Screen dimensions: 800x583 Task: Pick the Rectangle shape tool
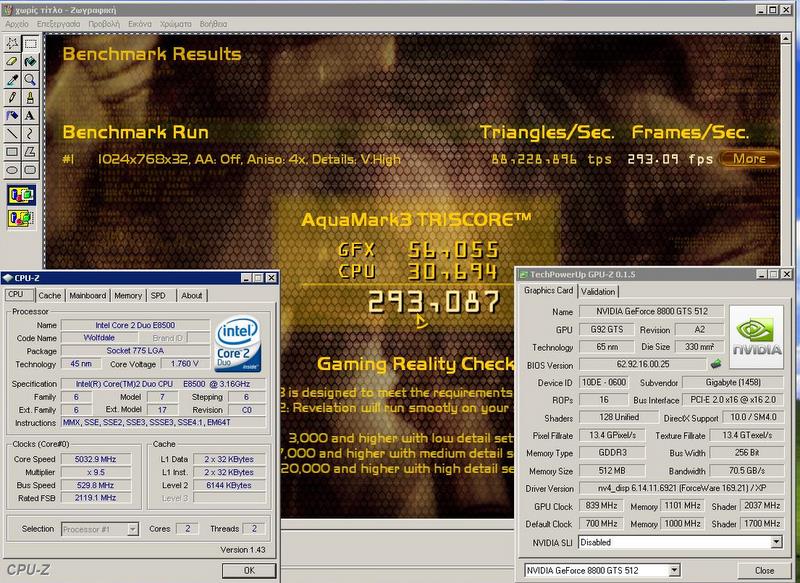[x=12, y=151]
